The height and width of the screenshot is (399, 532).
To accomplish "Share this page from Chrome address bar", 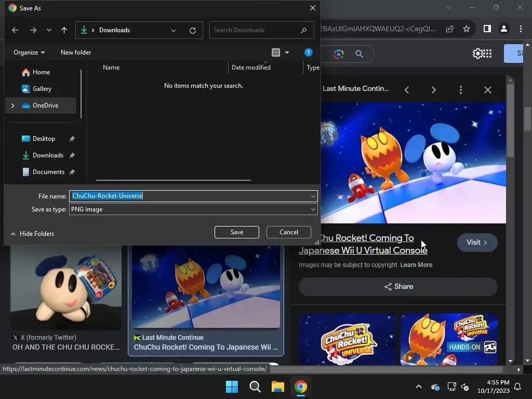I will (450, 29).
